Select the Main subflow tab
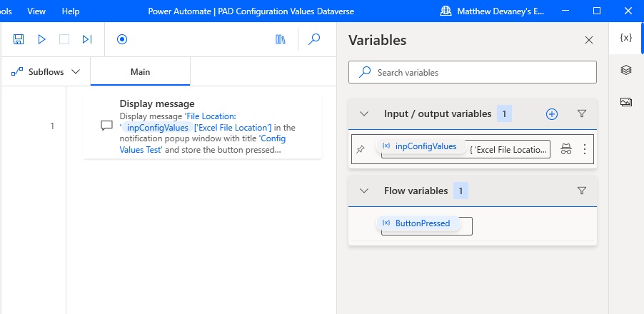Image resolution: width=644 pixels, height=314 pixels. pyautogui.click(x=140, y=72)
